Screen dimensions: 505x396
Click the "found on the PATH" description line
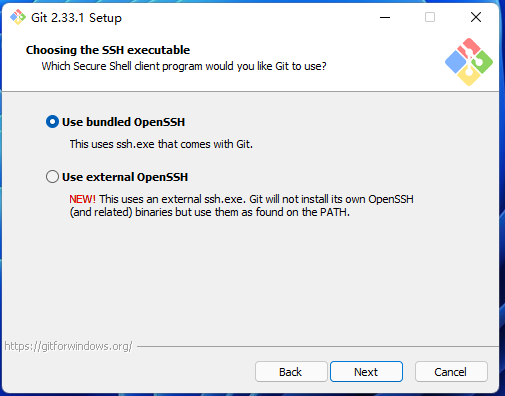click(x=210, y=212)
